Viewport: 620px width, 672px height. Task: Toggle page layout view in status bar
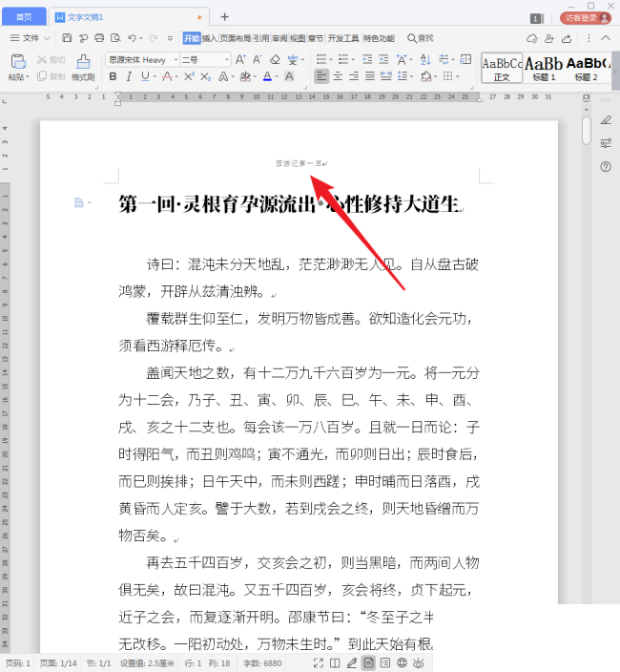[368, 663]
